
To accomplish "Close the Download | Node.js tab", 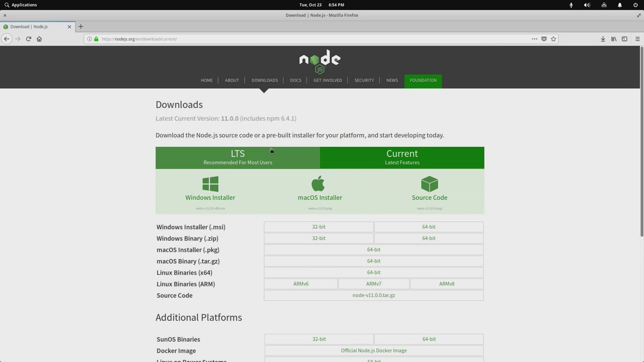I will tap(69, 27).
